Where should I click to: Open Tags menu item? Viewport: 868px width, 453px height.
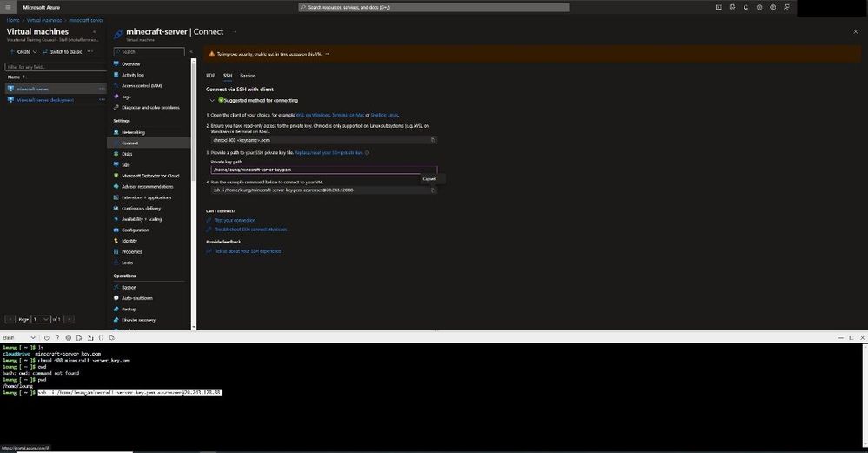click(126, 97)
